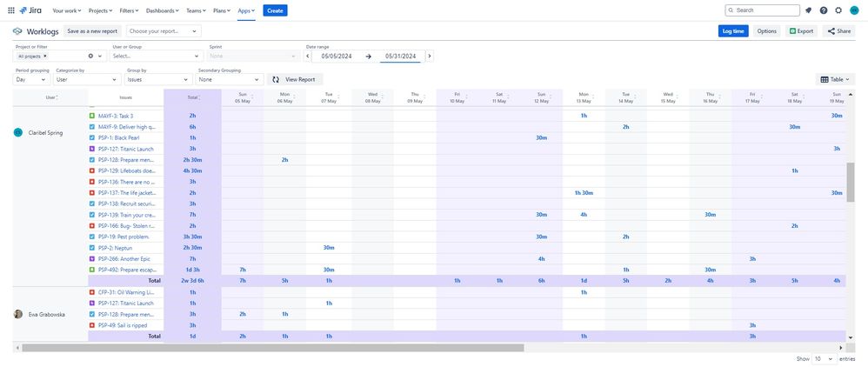The height and width of the screenshot is (367, 868).
Task: Open issue PSP-2: Neptun
Action: click(115, 248)
